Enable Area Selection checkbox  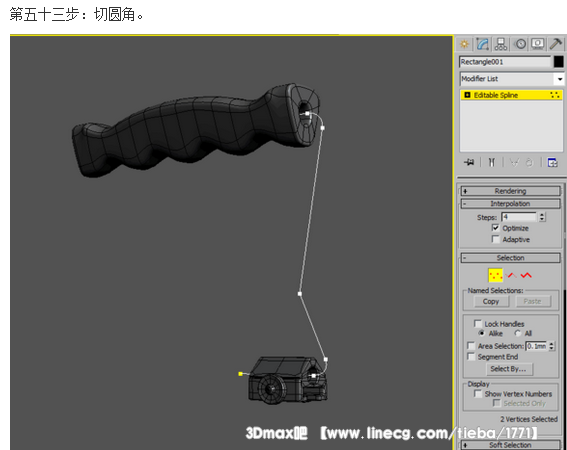[x=471, y=346]
